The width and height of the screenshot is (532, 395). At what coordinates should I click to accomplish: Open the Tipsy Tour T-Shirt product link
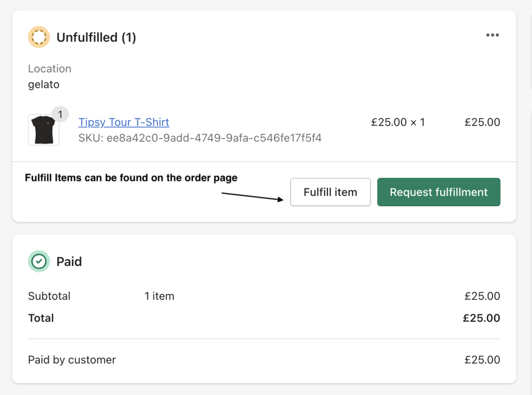pos(123,122)
